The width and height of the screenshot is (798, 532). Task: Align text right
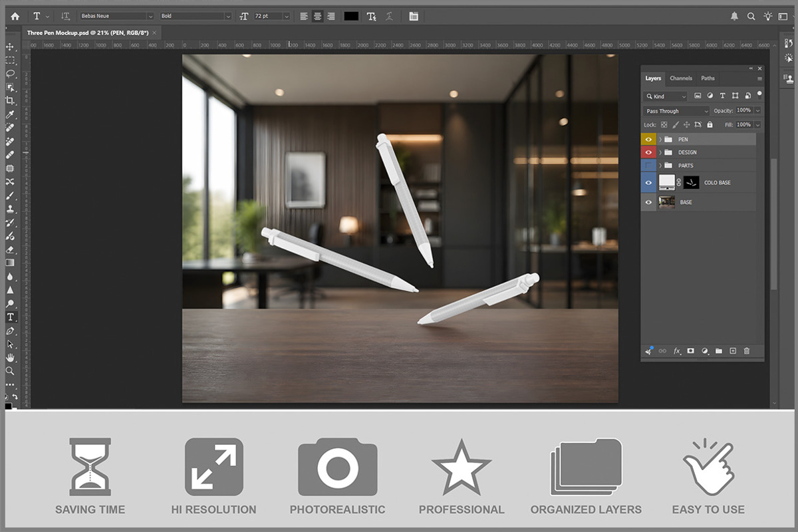331,16
